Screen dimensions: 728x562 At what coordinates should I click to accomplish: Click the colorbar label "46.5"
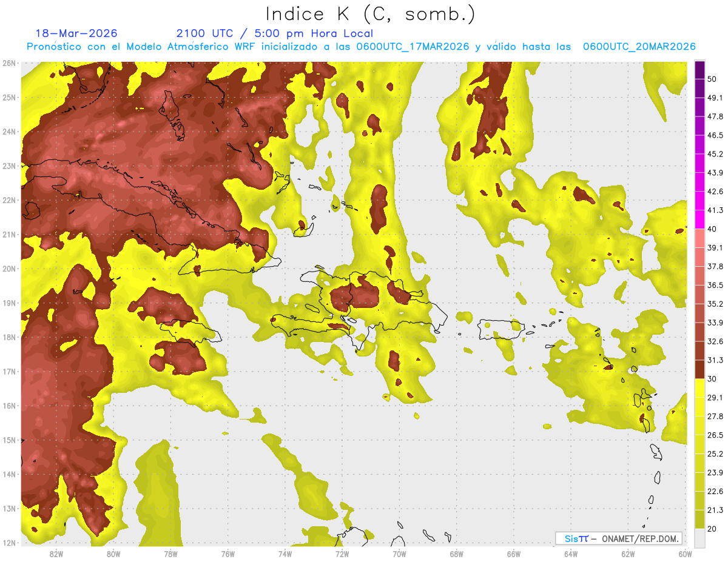tap(715, 135)
